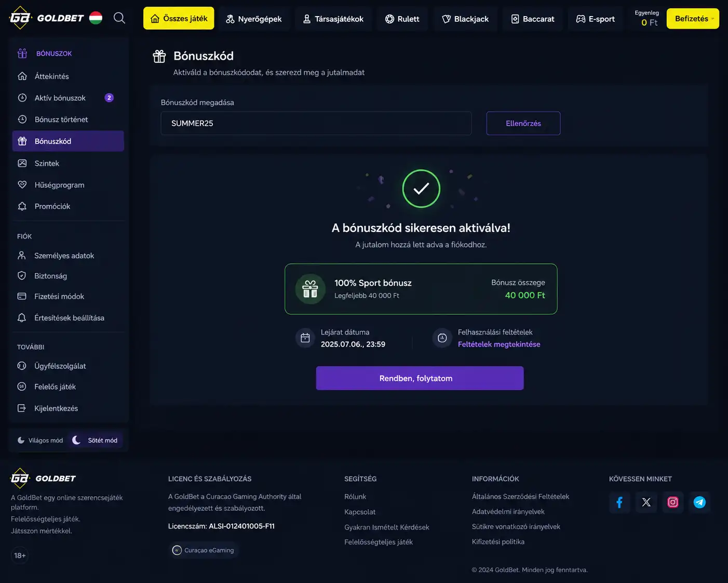Click the person icon next to Személyes adatok
This screenshot has width=728, height=583.
[x=22, y=256]
